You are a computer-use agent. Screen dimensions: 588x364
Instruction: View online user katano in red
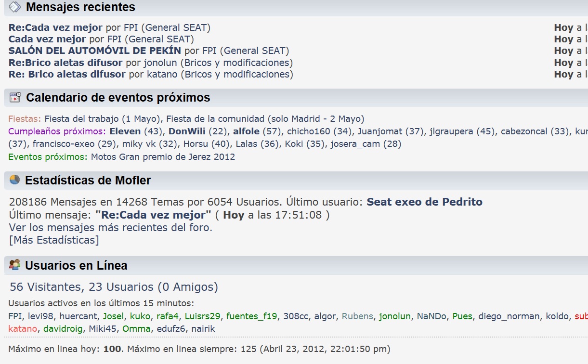click(x=23, y=329)
